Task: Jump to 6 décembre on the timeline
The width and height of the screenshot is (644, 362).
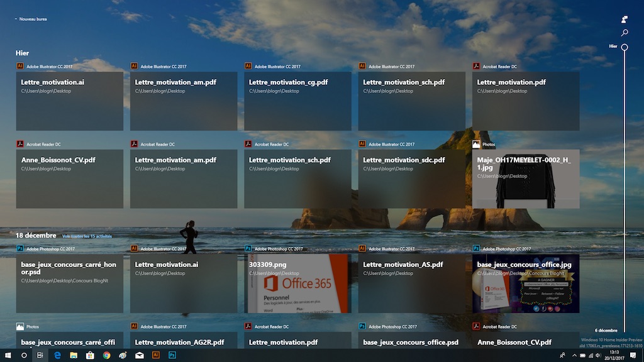Action: coord(606,329)
